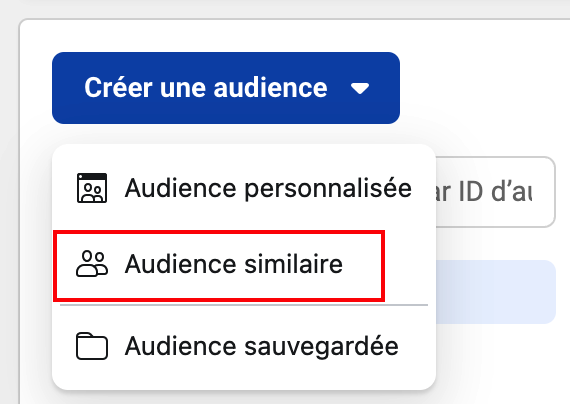Pick Audience sauvegardée in the dropdown
Screen dimensions: 570x404
click(244, 346)
